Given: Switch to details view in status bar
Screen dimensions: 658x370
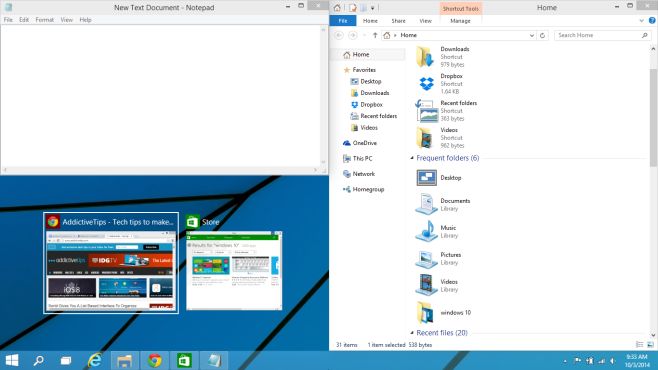Looking at the screenshot, I should pyautogui.click(x=640, y=344).
